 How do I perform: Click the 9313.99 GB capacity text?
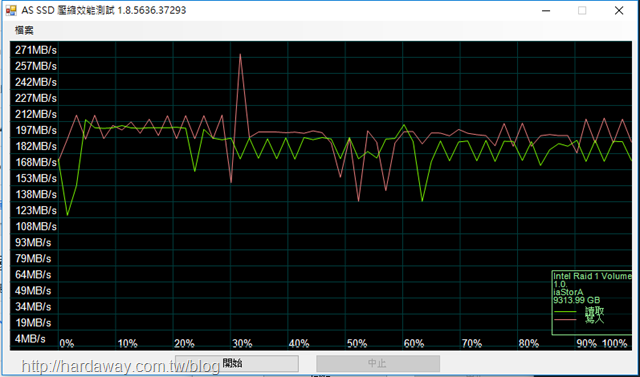click(x=577, y=300)
